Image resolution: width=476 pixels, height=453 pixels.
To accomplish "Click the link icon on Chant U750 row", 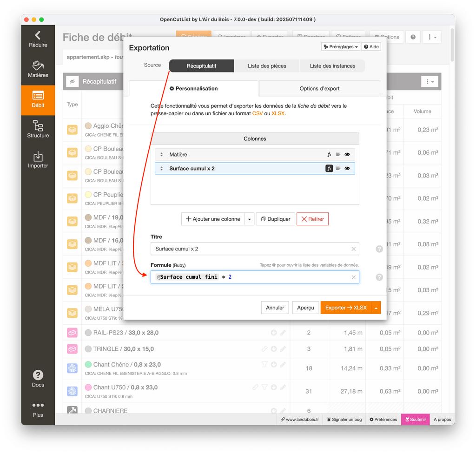I will (x=255, y=387).
